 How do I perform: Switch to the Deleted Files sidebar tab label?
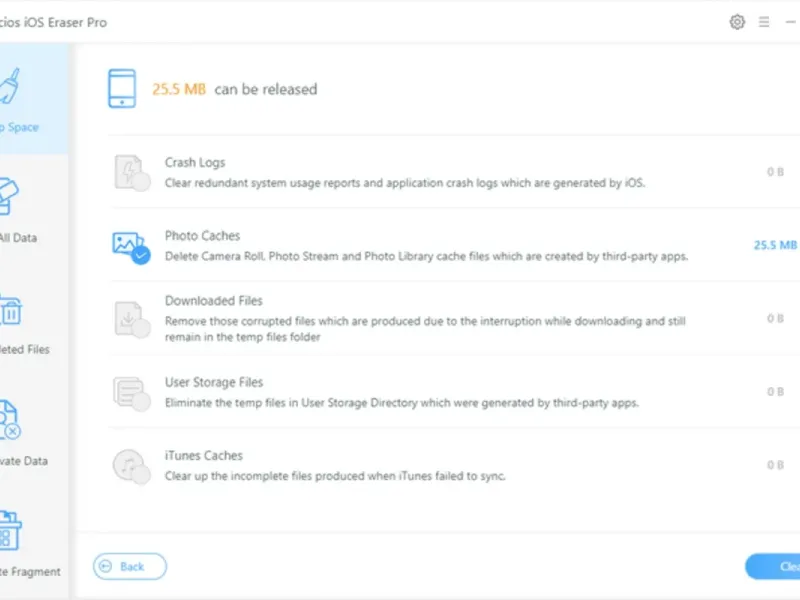(24, 349)
